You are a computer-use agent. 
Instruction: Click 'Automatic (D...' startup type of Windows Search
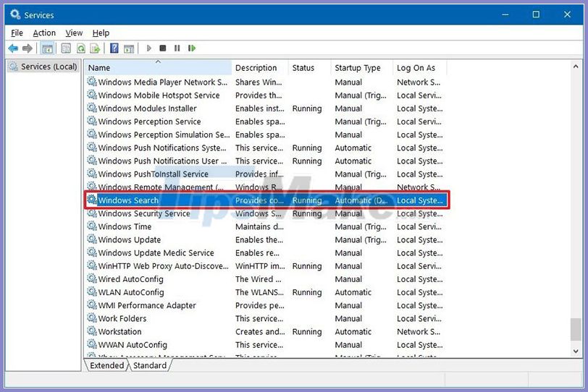pyautogui.click(x=361, y=200)
